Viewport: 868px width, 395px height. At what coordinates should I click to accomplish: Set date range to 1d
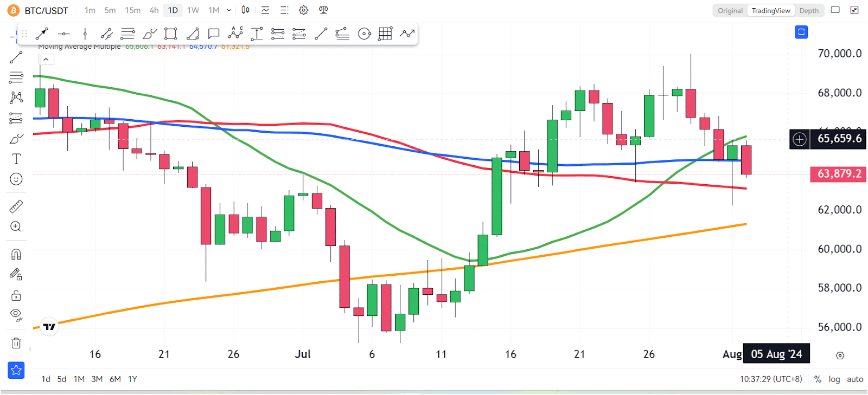click(46, 379)
